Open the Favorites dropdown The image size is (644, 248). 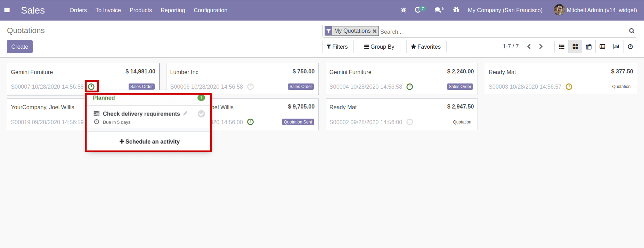pos(426,47)
